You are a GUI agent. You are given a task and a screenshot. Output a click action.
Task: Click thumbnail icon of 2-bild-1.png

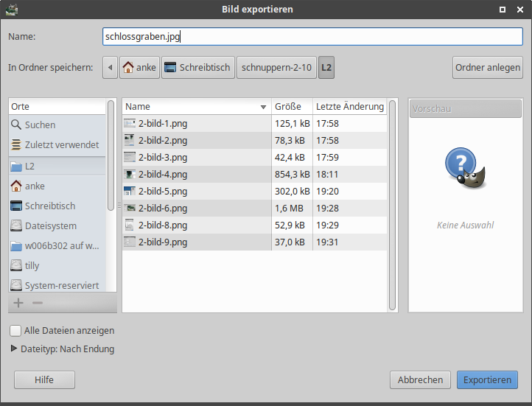click(x=130, y=124)
